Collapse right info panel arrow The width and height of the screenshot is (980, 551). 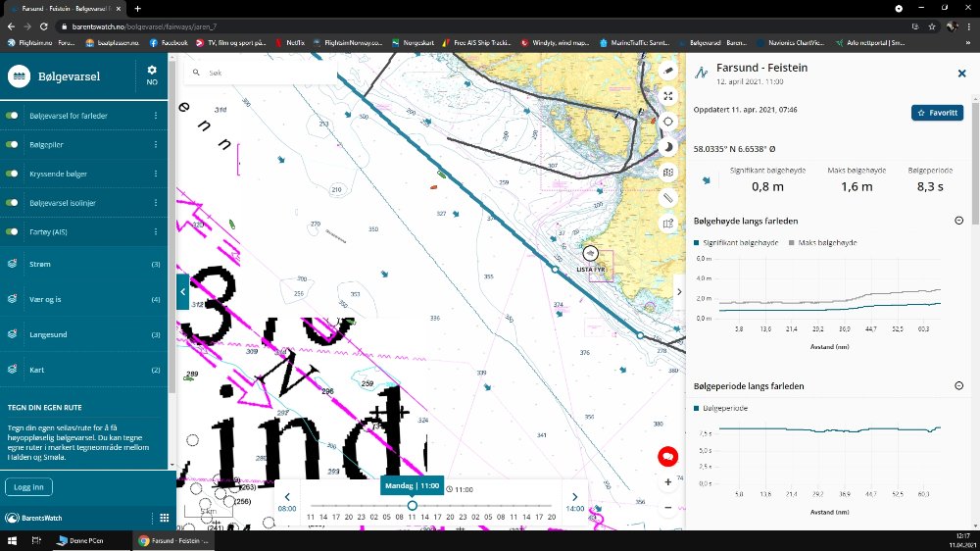point(679,291)
